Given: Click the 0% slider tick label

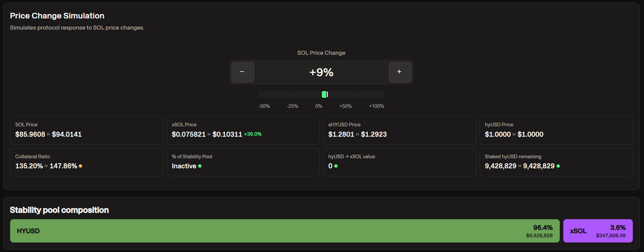Looking at the screenshot, I should click(319, 106).
